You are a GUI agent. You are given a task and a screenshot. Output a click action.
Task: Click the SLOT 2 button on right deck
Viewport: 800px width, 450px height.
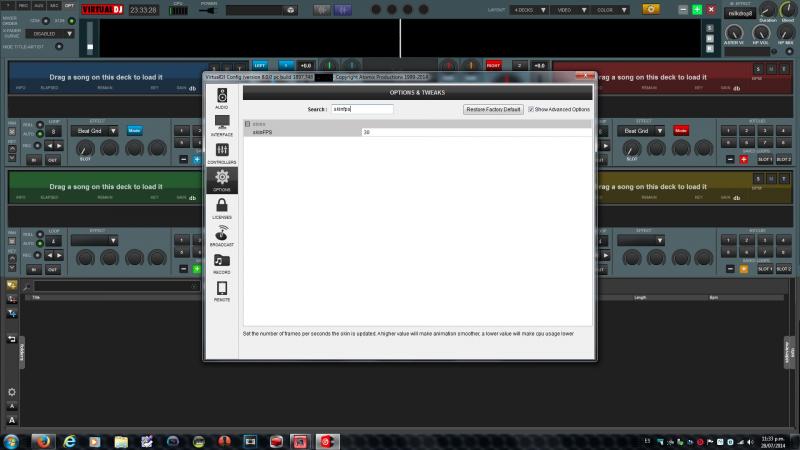pyautogui.click(x=784, y=160)
